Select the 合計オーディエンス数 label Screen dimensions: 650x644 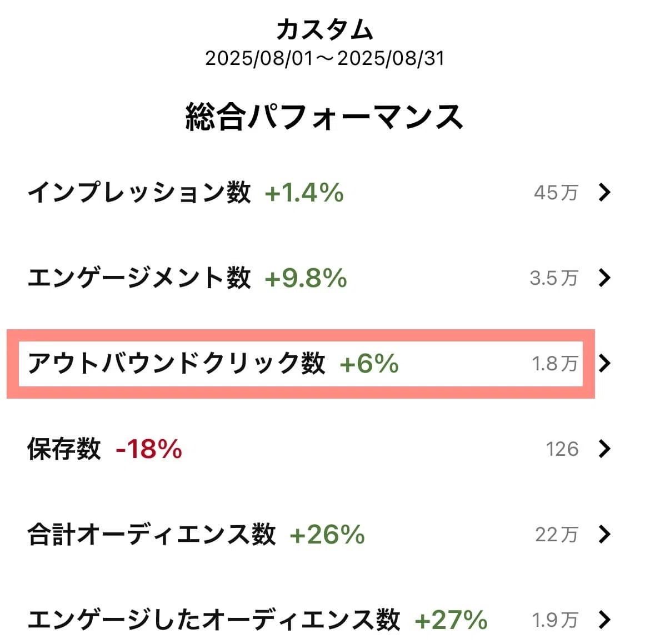[151, 534]
